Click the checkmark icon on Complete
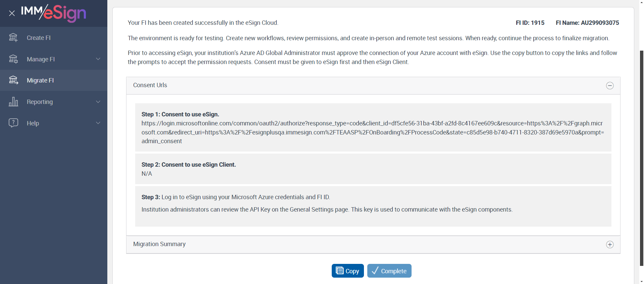The height and width of the screenshot is (284, 644). pos(375,271)
